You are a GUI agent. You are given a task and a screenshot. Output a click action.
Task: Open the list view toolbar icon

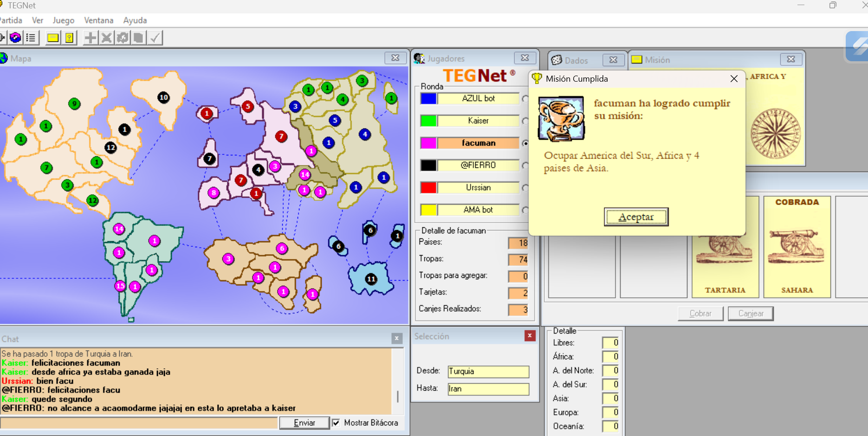click(31, 38)
